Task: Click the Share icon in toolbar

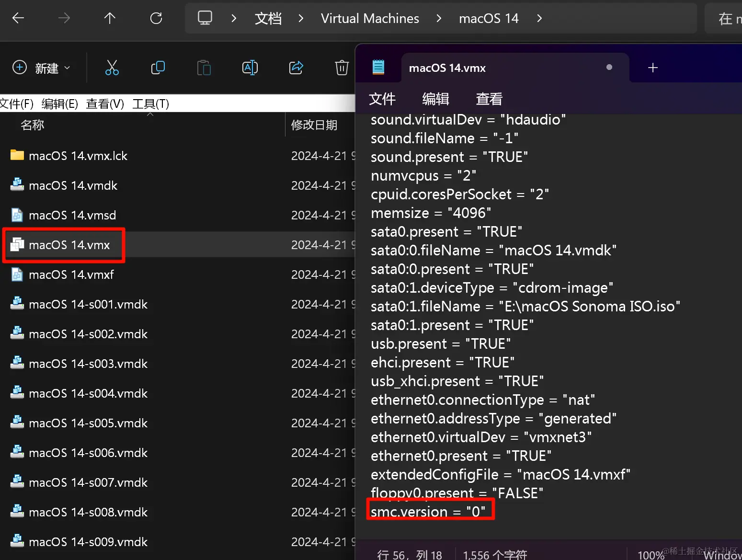Action: click(x=296, y=68)
